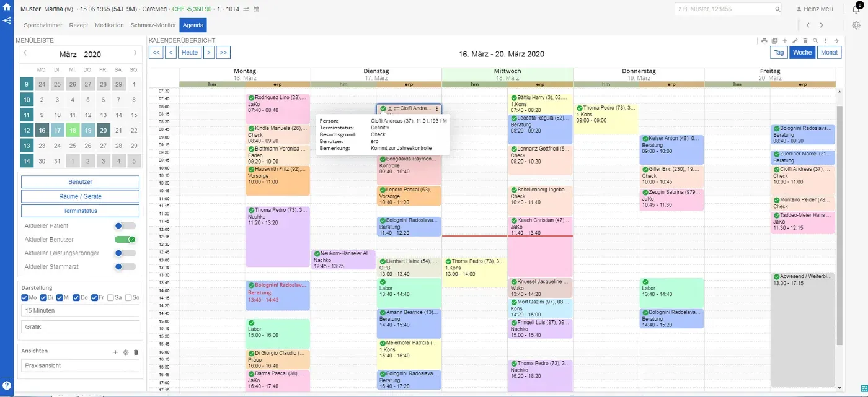This screenshot has width=868, height=397.
Task: Jump to today with Heute button
Action: pos(190,53)
